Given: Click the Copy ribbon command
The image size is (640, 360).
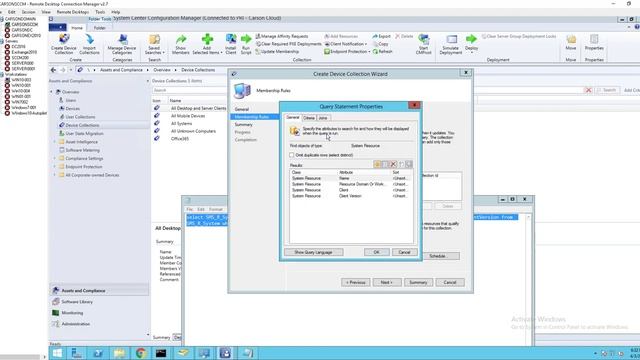Looking at the screenshot, I should pos(380,44).
